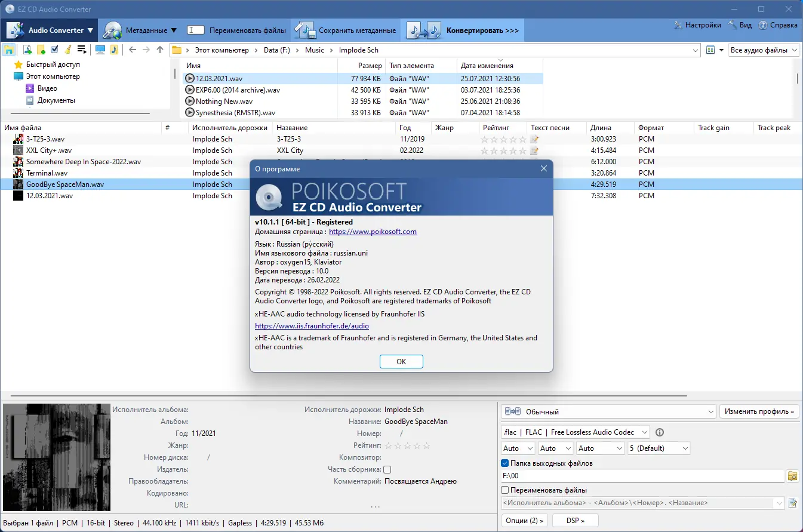The width and height of the screenshot is (803, 532).
Task: Click the check all files toolbar icon
Action: point(54,50)
